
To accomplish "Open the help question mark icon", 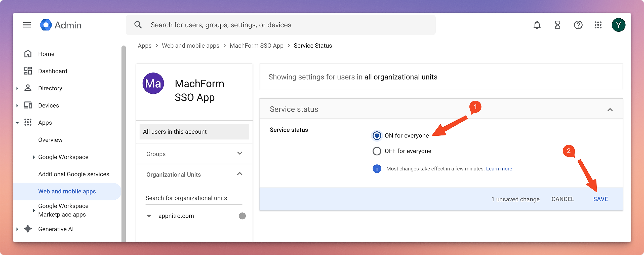I will (x=578, y=25).
